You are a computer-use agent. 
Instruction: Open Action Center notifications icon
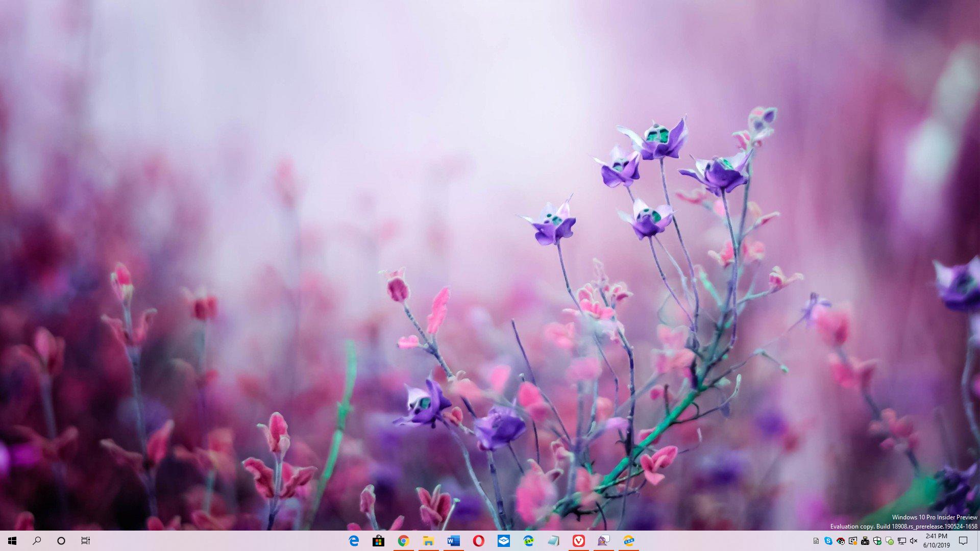963,541
